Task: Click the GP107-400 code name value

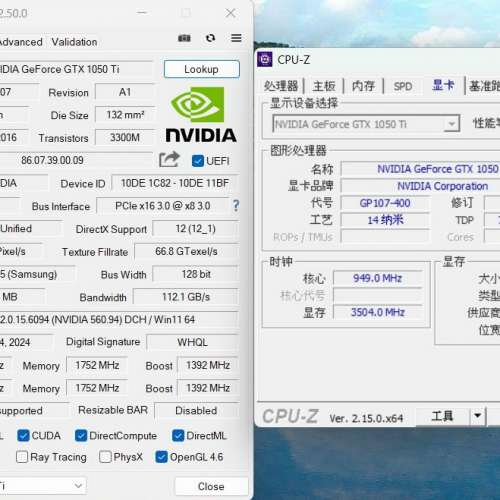Action: [385, 203]
